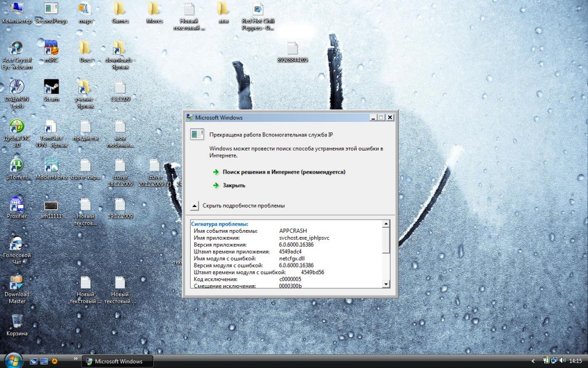Viewport: 588px width, 368px height.
Task: Select the SecondProgs desktop shortcut
Action: (51, 12)
